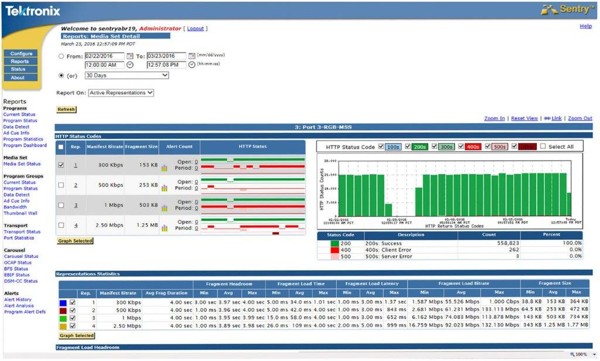Open the Report On Active Representations dropdown

(x=121, y=93)
